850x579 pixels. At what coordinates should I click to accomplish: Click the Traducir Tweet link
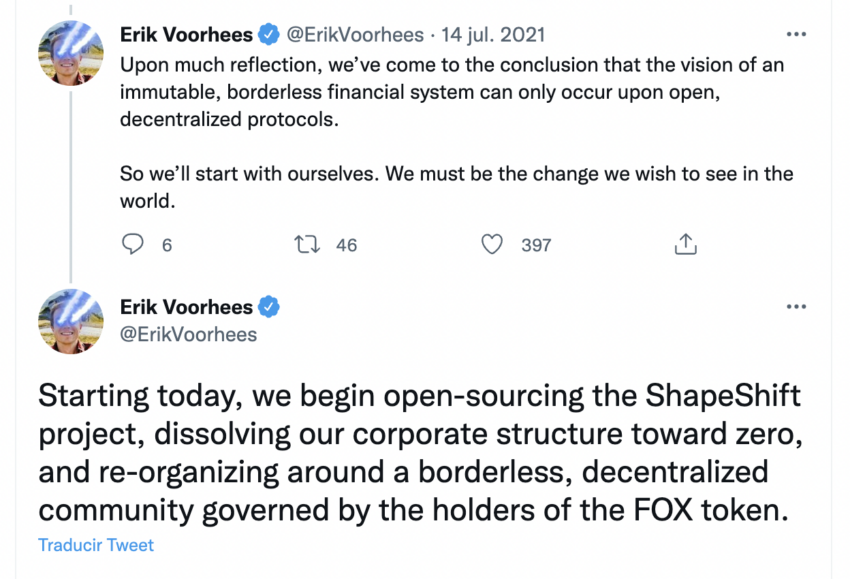click(x=96, y=545)
